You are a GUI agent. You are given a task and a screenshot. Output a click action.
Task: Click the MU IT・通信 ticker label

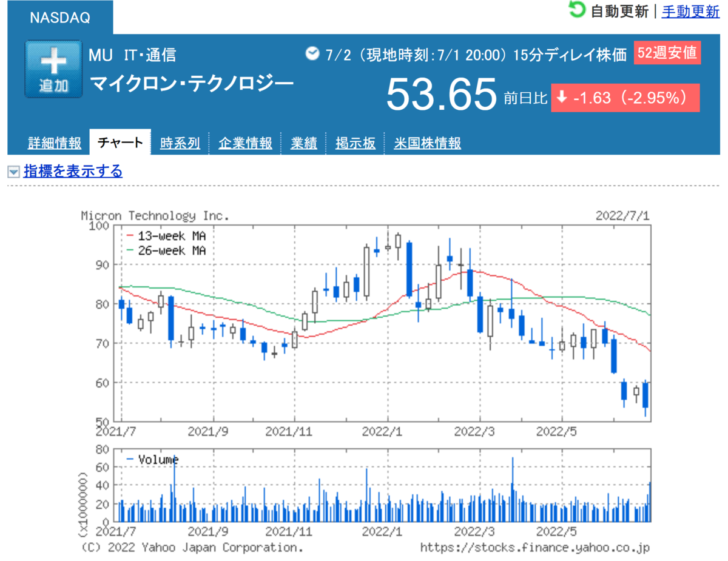coord(132,55)
